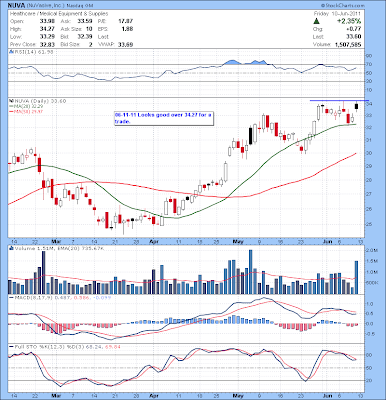Click the Bid price 32.39
Screen dimensions: 386x400
(x=86, y=37)
